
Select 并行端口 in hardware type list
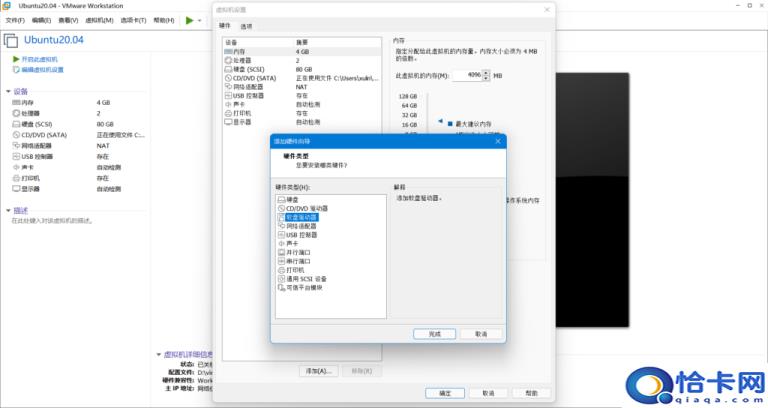click(294, 253)
